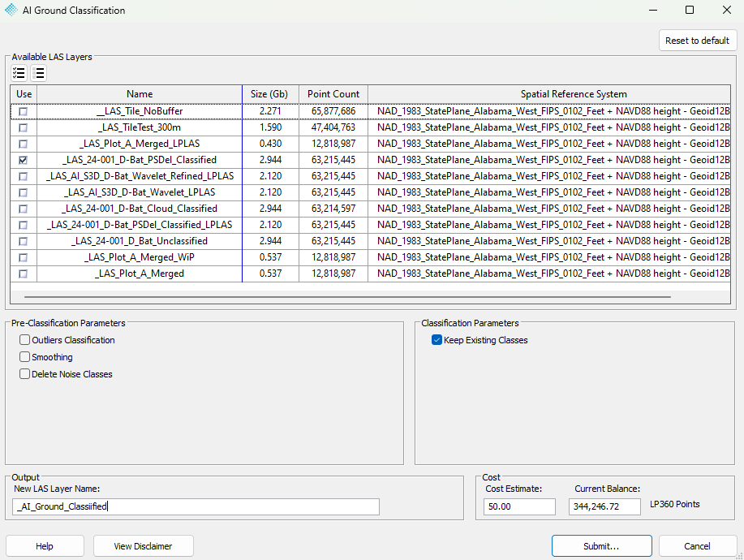The height and width of the screenshot is (560, 744).
Task: Check Use for _LAS_Plot_A_Merged layer
Action: tap(24, 274)
